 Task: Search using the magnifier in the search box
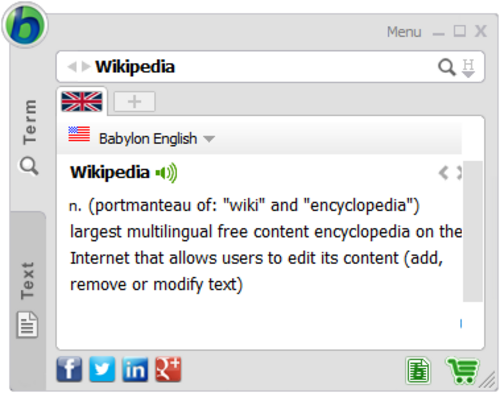point(447,67)
